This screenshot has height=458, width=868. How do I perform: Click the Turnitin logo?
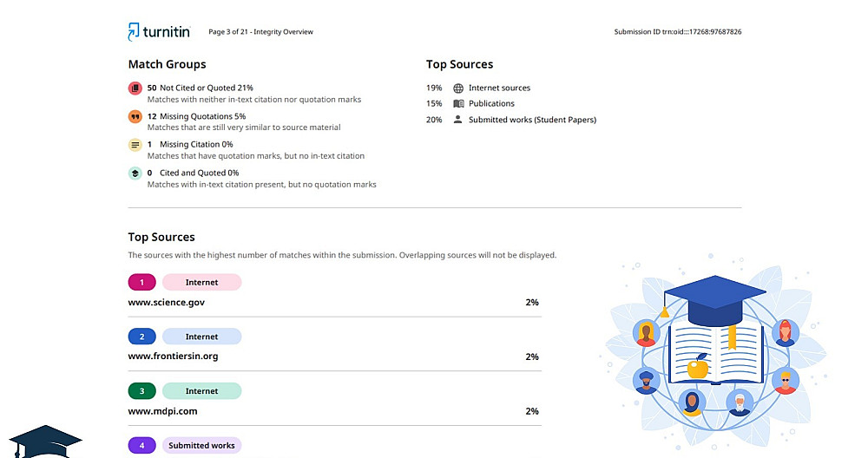[159, 32]
